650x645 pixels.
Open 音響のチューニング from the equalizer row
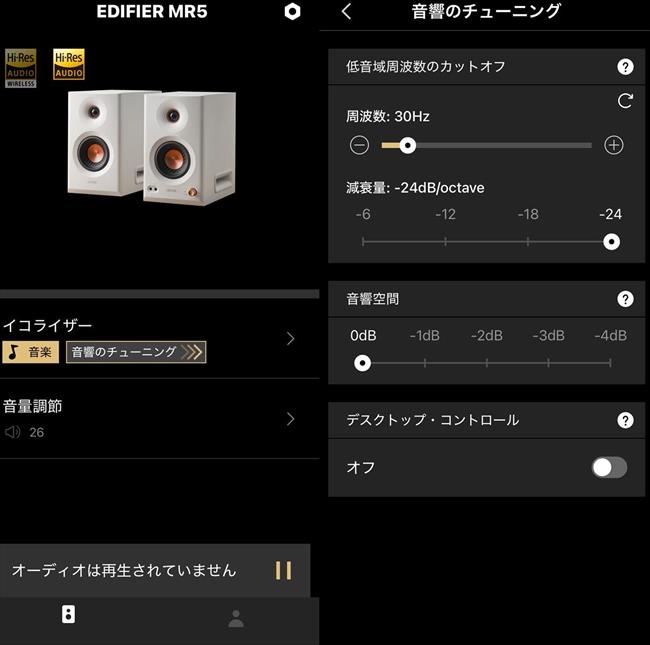pyautogui.click(x=136, y=352)
